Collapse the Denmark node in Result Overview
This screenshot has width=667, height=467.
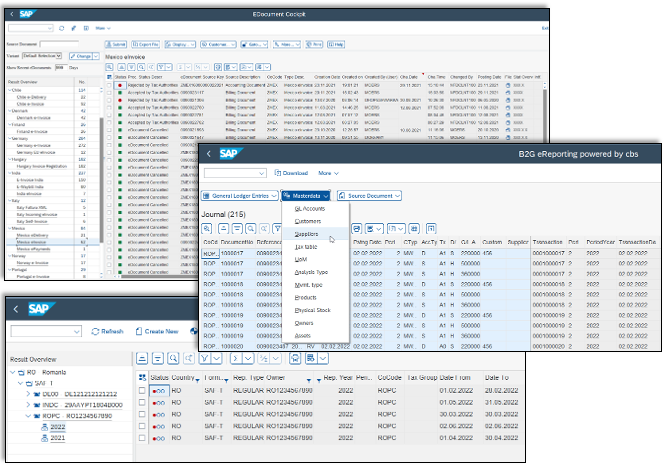click(10, 111)
